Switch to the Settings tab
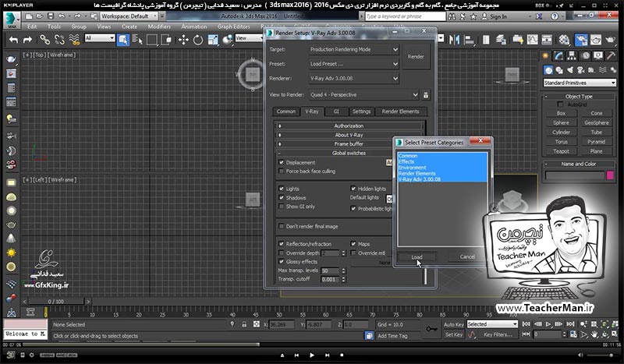The height and width of the screenshot is (364, 624). [x=361, y=111]
